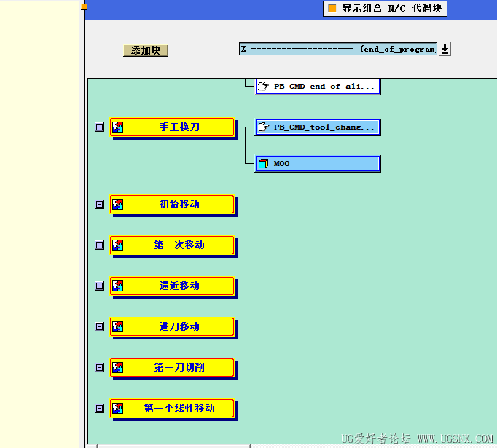497x448 pixels.
Task: Select the 第一刀切削 event bar
Action: [x=172, y=368]
